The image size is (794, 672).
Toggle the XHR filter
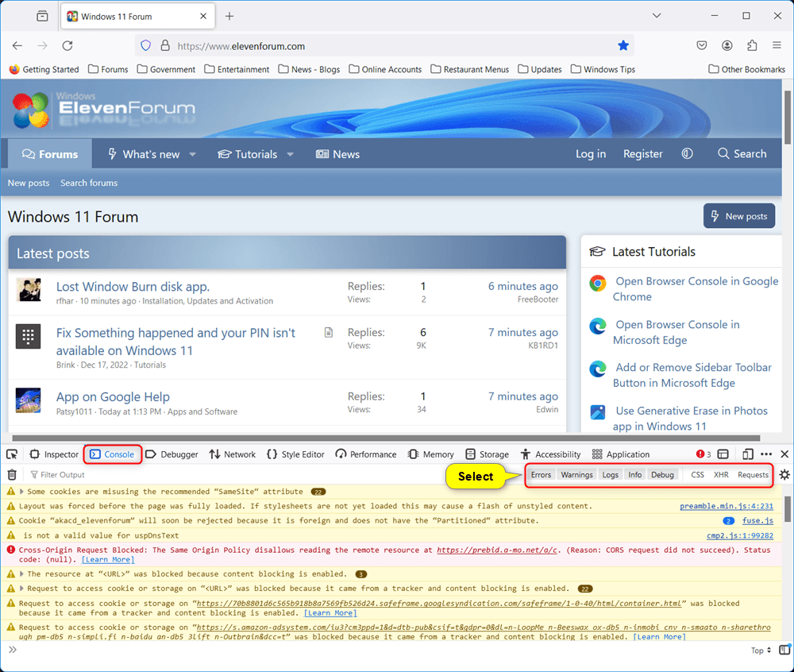tap(721, 474)
